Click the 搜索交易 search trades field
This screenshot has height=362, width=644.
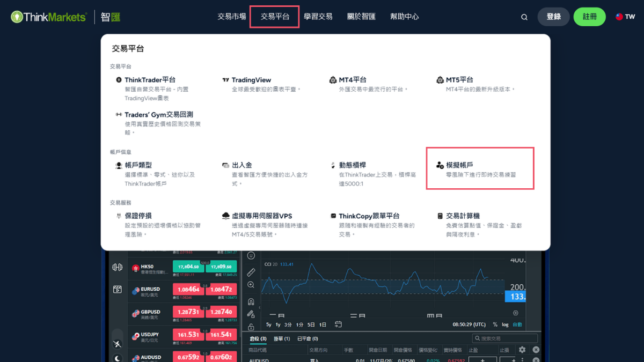504,338
